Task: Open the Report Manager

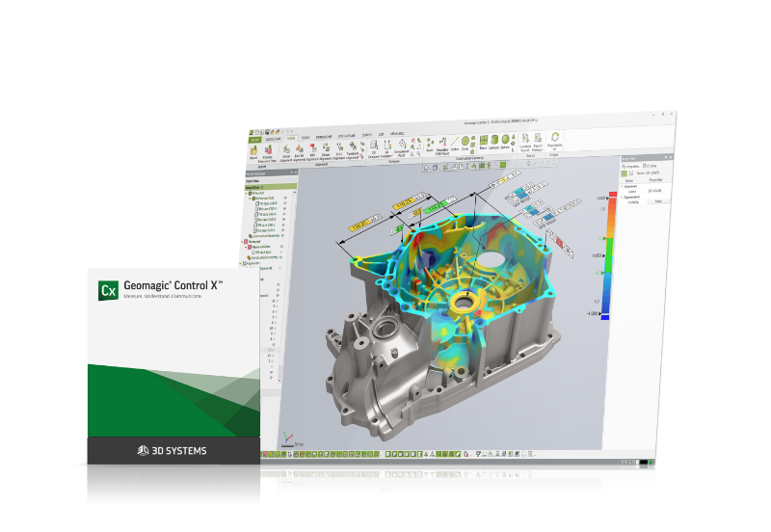Action: click(x=538, y=141)
